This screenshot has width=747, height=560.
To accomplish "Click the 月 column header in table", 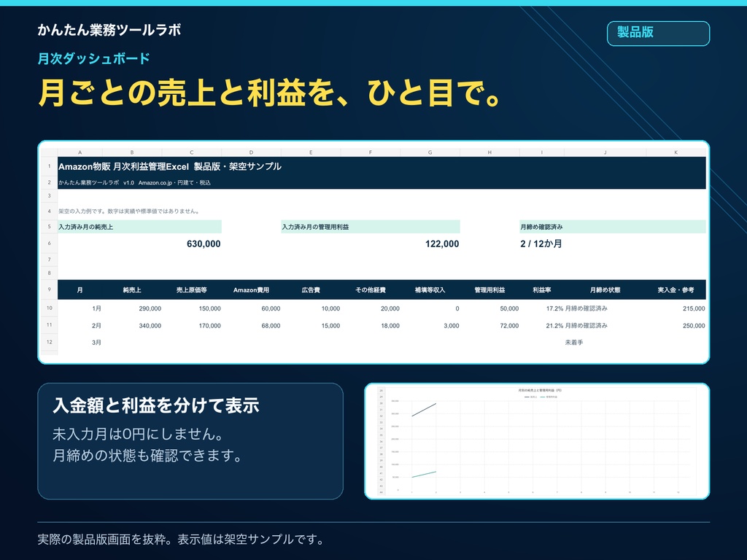I will 80,290.
